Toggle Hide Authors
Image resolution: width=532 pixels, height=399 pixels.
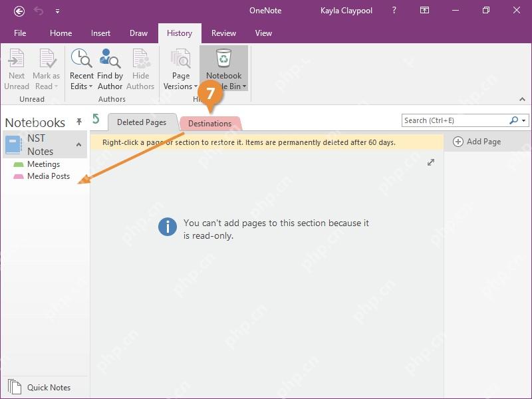140,70
